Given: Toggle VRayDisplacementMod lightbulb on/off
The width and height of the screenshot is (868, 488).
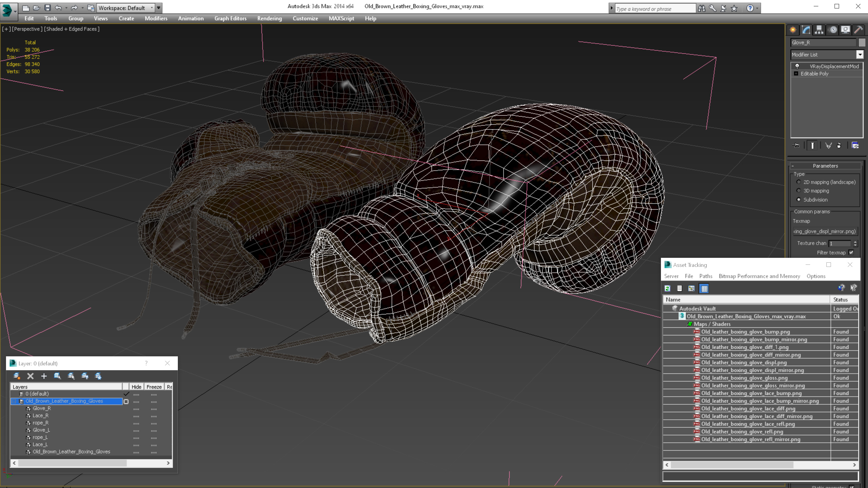Looking at the screenshot, I should point(797,66).
